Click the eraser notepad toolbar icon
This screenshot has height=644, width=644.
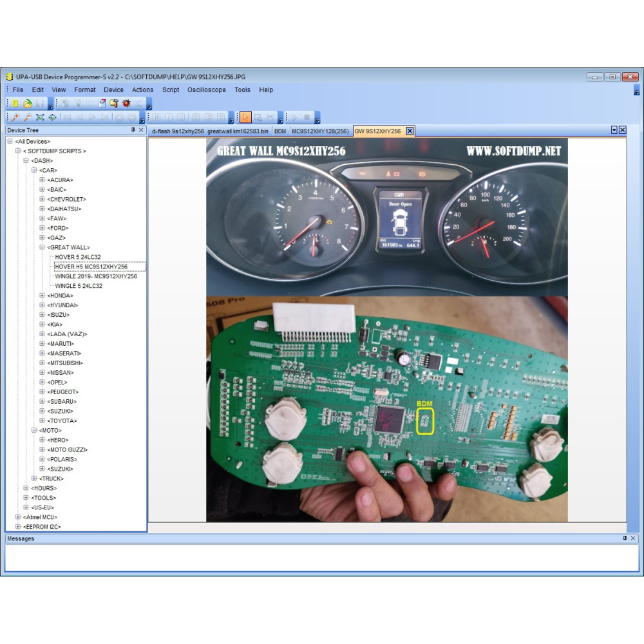tap(102, 104)
